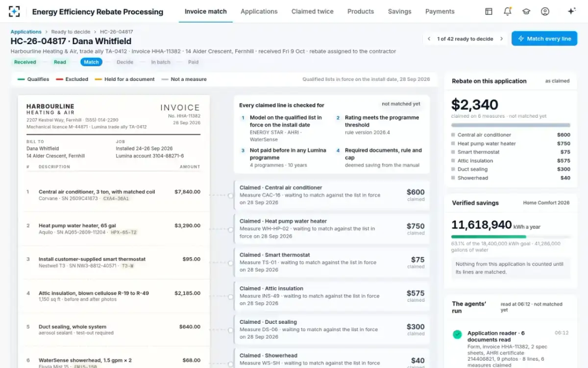Image resolution: width=588 pixels, height=368 pixels.
Task: Click the $2,340 rebate total
Action: click(475, 105)
